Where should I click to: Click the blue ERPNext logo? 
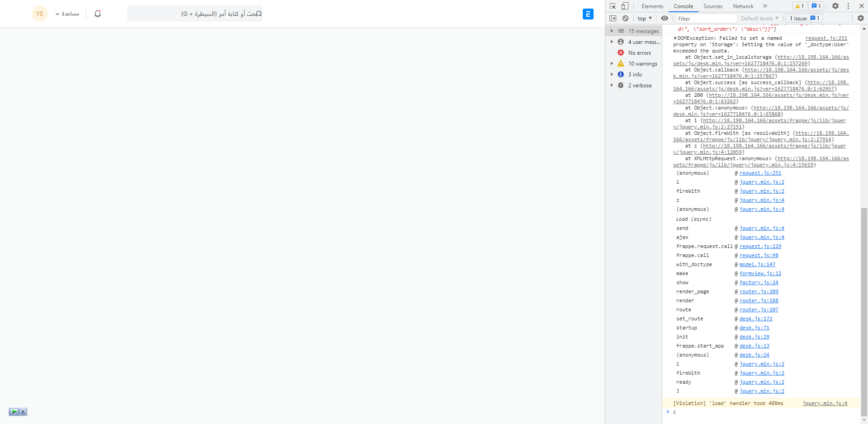(588, 14)
